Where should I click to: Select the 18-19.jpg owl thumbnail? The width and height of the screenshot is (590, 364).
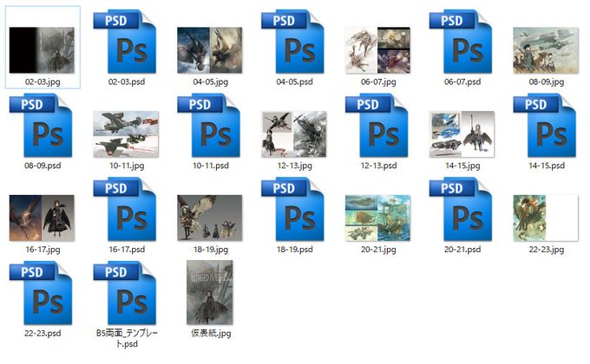click(x=210, y=218)
